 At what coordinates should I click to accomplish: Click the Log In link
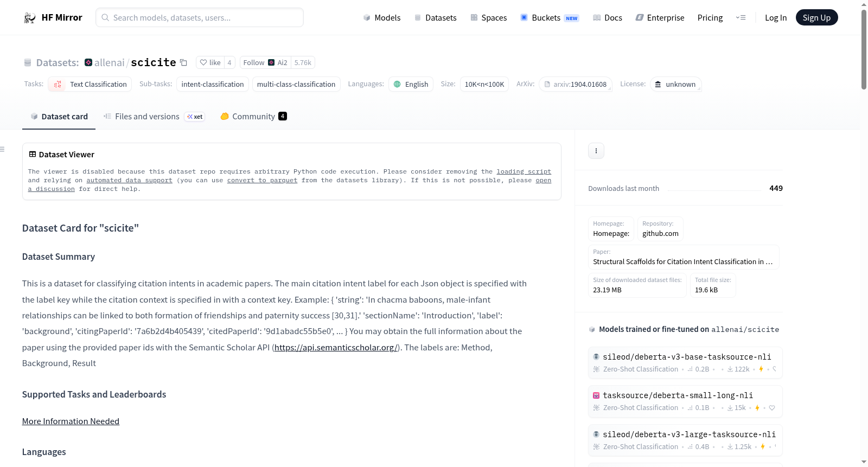click(x=776, y=17)
